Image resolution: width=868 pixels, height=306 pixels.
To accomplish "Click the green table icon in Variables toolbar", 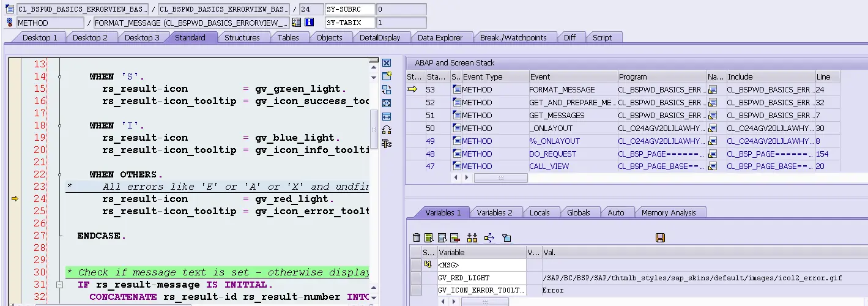I will (x=429, y=237).
